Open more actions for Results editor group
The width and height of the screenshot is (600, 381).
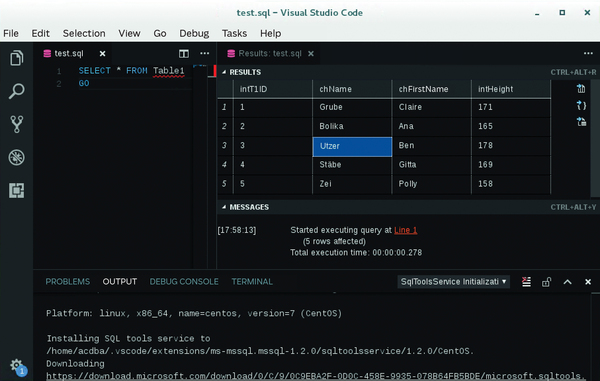click(x=588, y=54)
